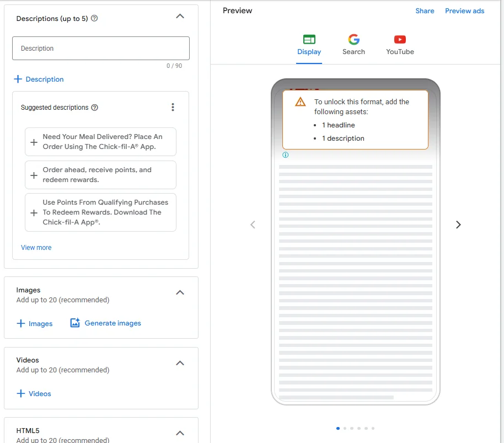Viewport: 504px width, 443px height.
Task: Click the '0 / 90' character counter
Action: click(x=174, y=66)
